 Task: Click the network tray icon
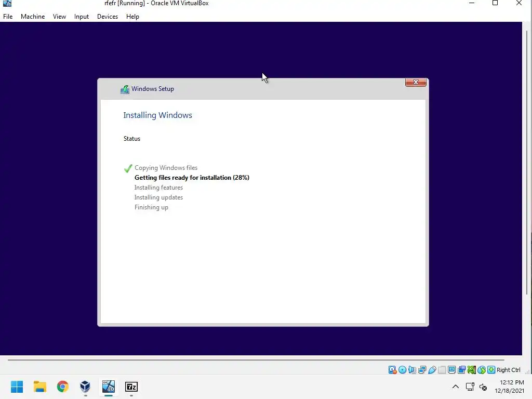(x=470, y=387)
